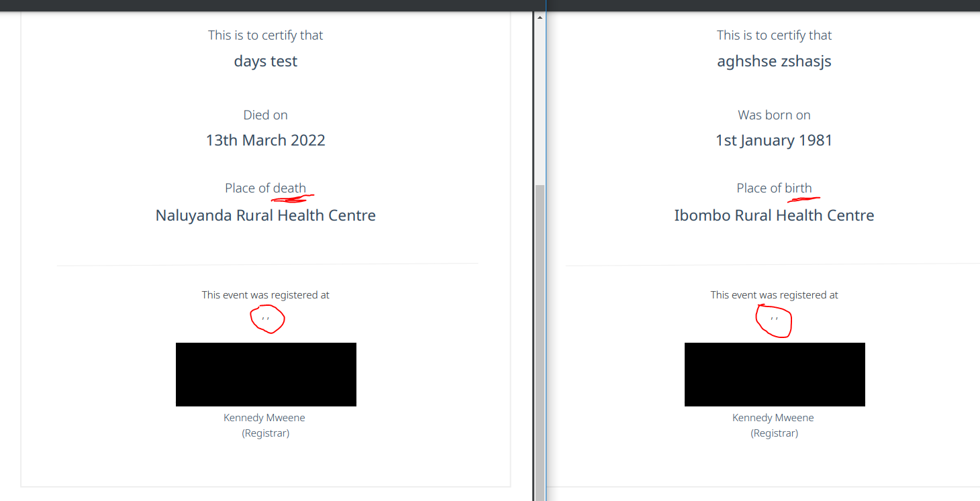Screen dimensions: 980x501
Task: Select the name 'days test'
Action: pyautogui.click(x=266, y=61)
